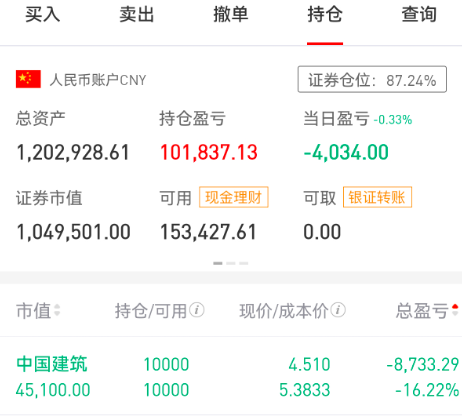Image resolution: width=462 pixels, height=419 pixels.
Task: Click the 总资产 label
Action: [x=41, y=119]
